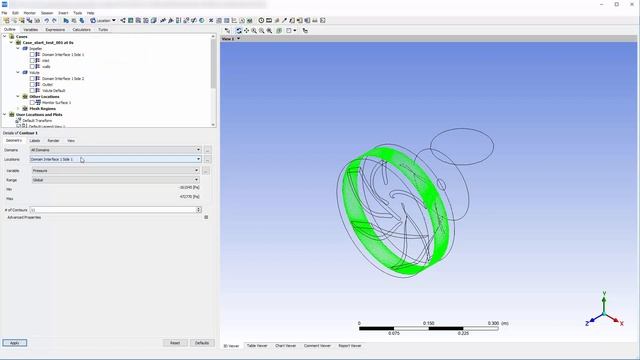Screen dimensions: 640x360
Task: Open the Timestep Selector clock icon
Action: [261, 20]
